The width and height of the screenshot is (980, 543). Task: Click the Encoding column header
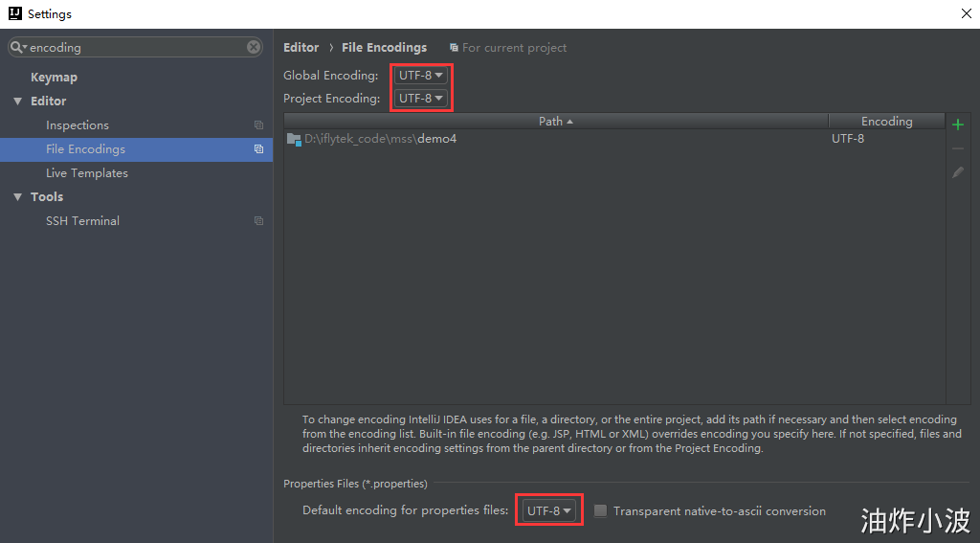tap(886, 122)
